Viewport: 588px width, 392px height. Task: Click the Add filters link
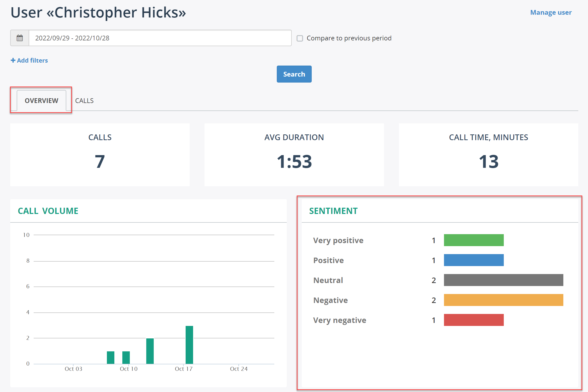(29, 60)
